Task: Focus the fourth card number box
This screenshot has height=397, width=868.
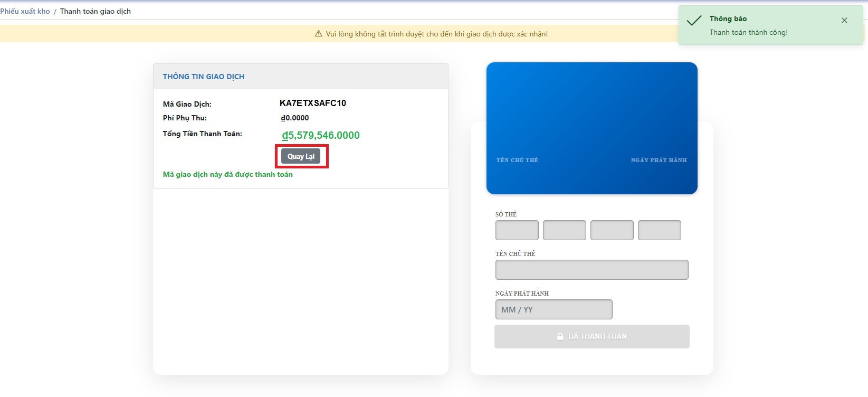Action: point(659,230)
